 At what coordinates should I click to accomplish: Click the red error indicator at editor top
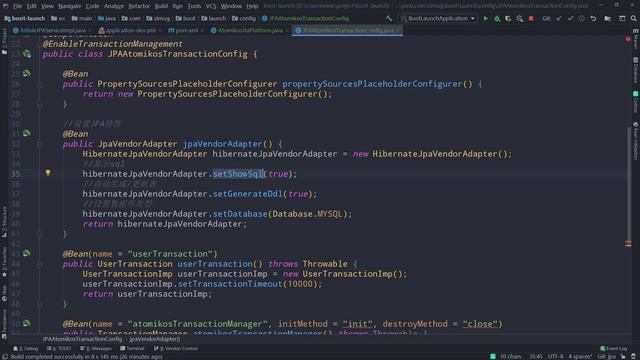click(628, 39)
